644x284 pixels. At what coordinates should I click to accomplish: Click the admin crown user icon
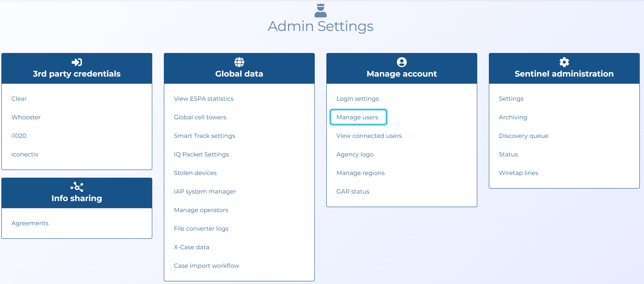click(x=321, y=10)
